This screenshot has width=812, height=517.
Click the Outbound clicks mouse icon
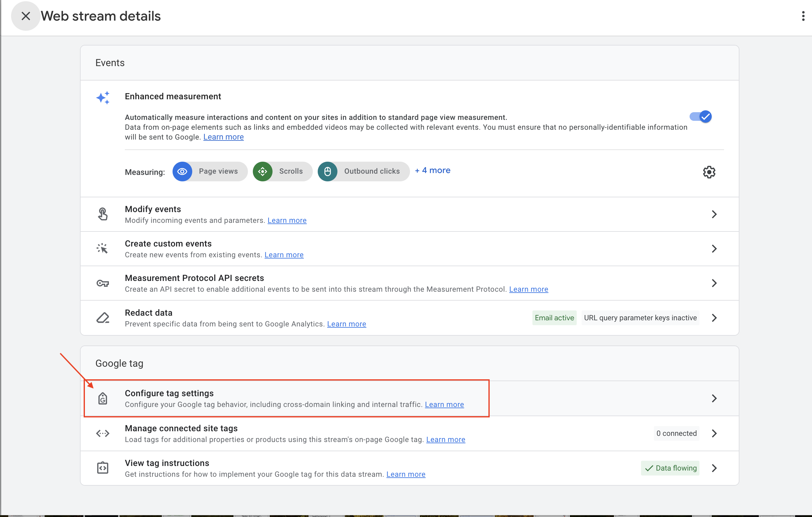[327, 172]
